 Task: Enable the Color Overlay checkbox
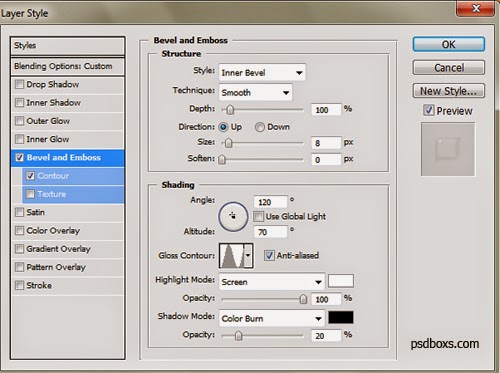click(x=20, y=230)
